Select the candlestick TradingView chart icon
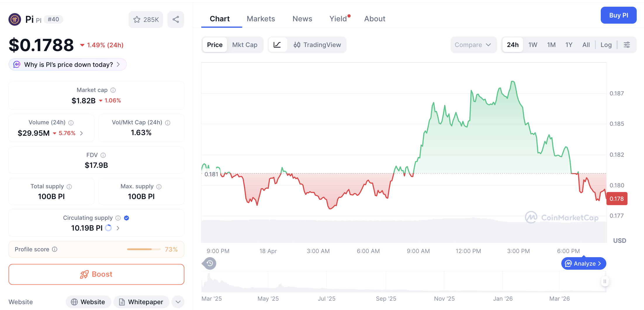This screenshot has height=310, width=644. 297,45
